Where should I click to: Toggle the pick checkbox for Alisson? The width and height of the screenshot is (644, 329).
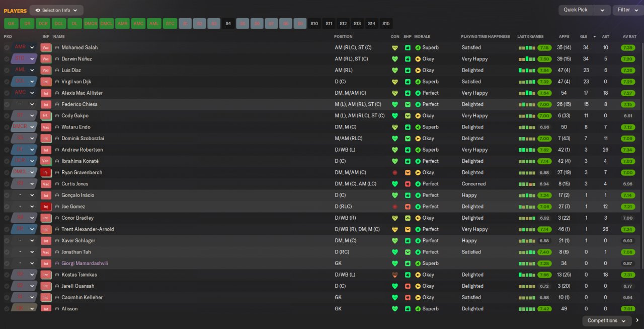(x=7, y=309)
